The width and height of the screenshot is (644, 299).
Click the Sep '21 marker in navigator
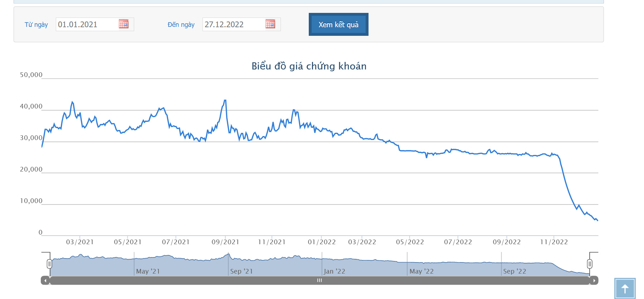241,271
